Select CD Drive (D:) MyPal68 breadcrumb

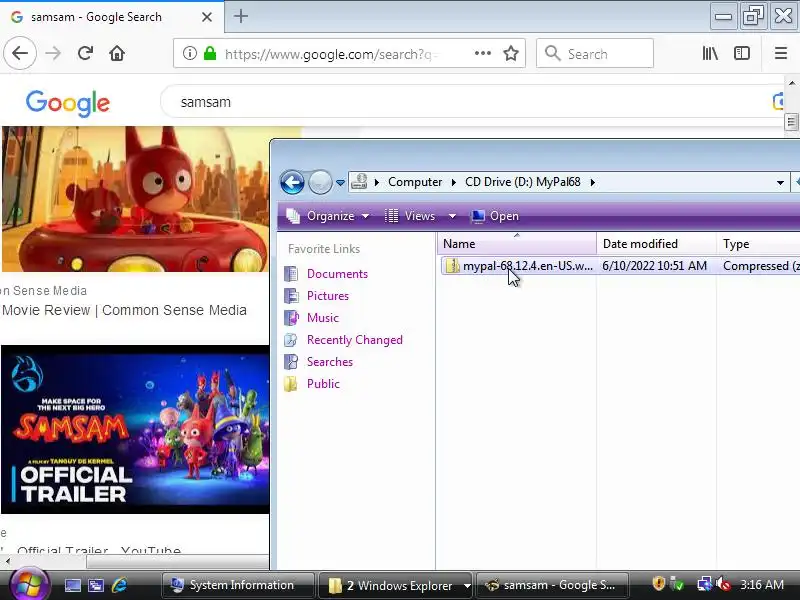[522, 182]
